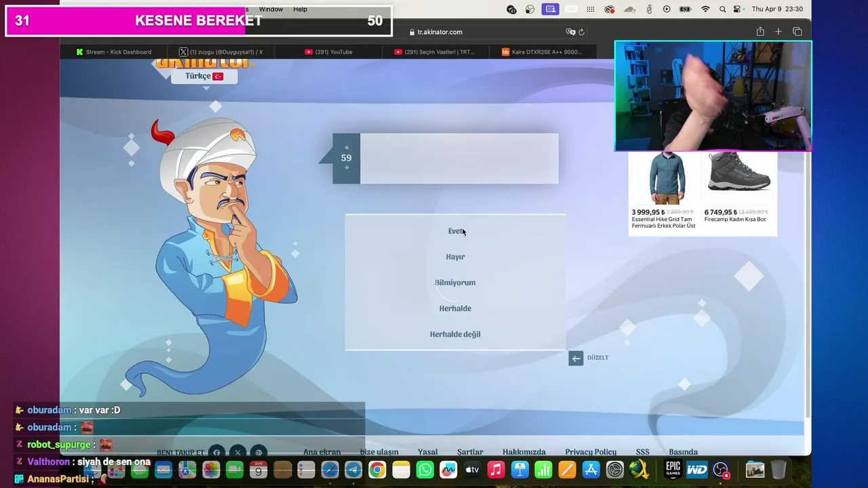Open Trash in the dock

778,470
